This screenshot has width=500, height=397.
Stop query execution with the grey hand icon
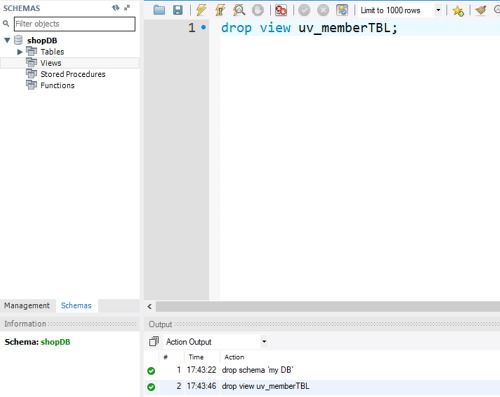pos(258,10)
